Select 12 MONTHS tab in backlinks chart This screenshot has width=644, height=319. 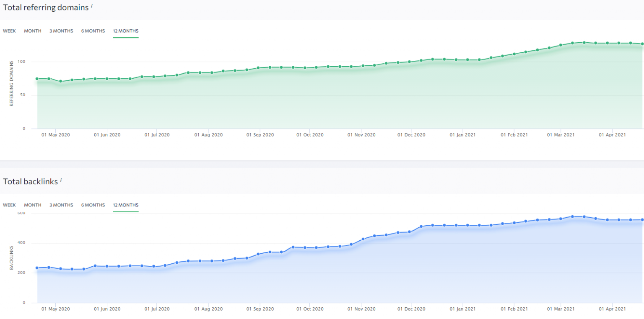tap(126, 205)
